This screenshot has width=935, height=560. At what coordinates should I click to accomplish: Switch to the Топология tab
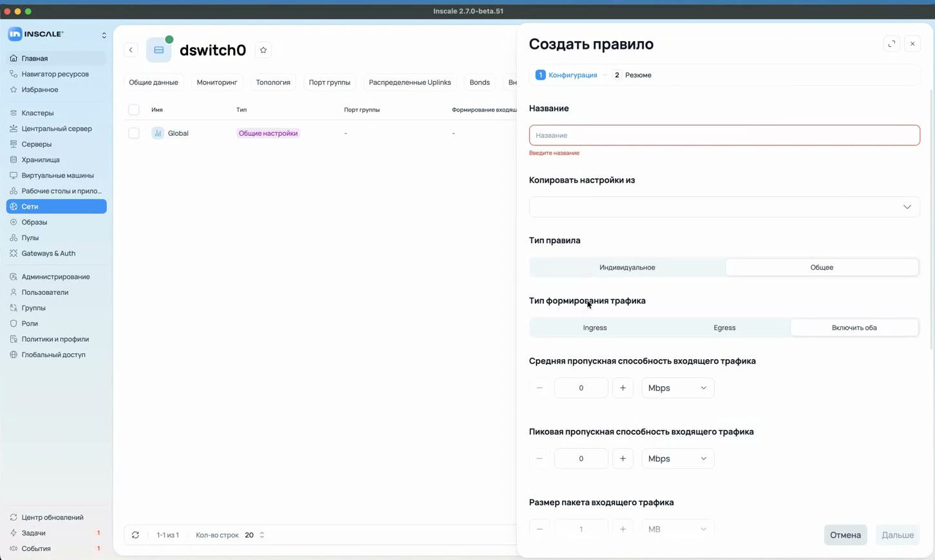coord(273,82)
